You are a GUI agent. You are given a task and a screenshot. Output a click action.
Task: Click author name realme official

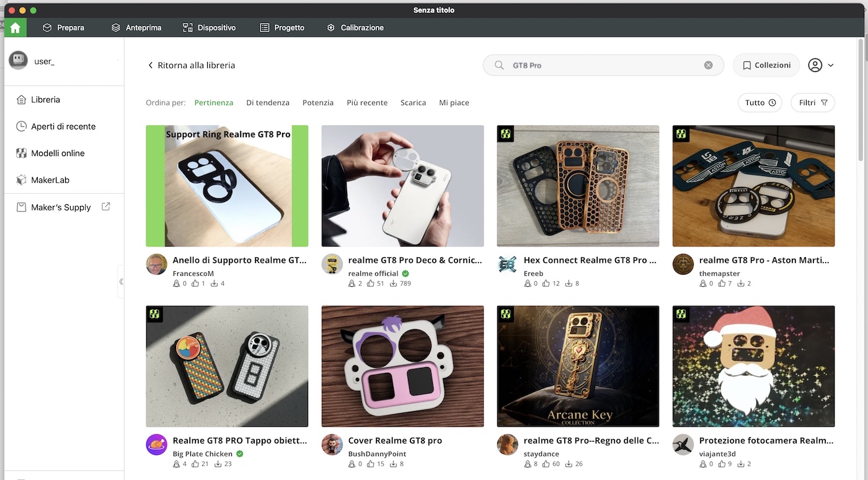(x=374, y=273)
